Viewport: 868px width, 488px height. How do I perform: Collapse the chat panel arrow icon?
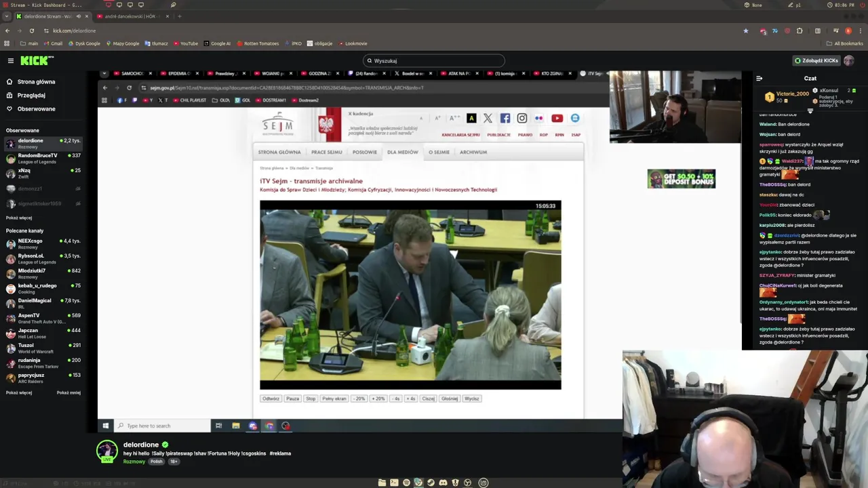click(x=759, y=79)
